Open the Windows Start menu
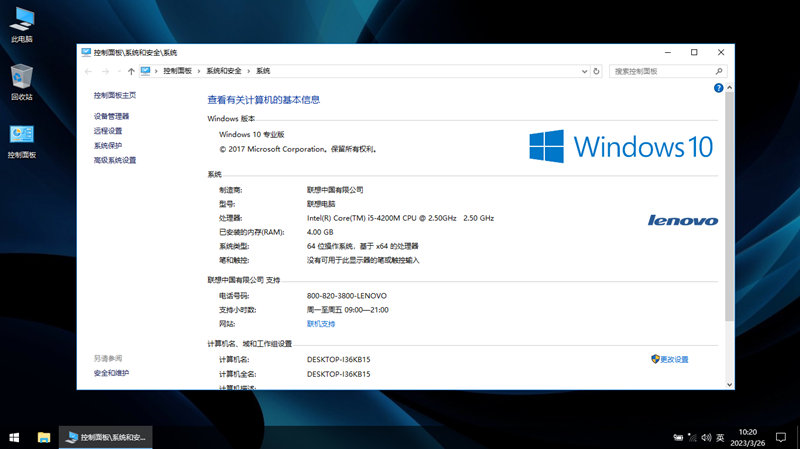 tap(14, 437)
